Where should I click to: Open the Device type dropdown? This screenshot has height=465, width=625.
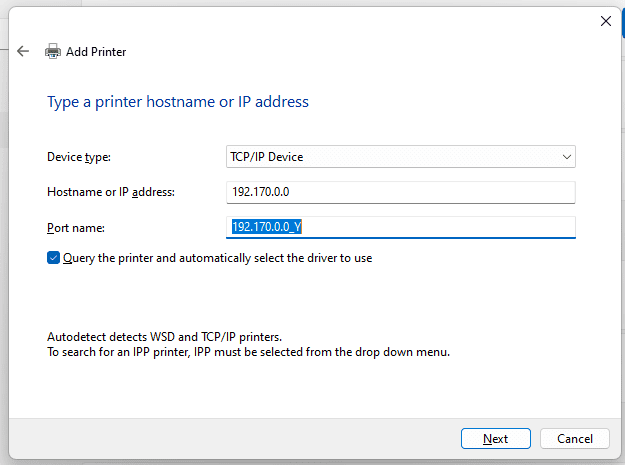pos(400,157)
